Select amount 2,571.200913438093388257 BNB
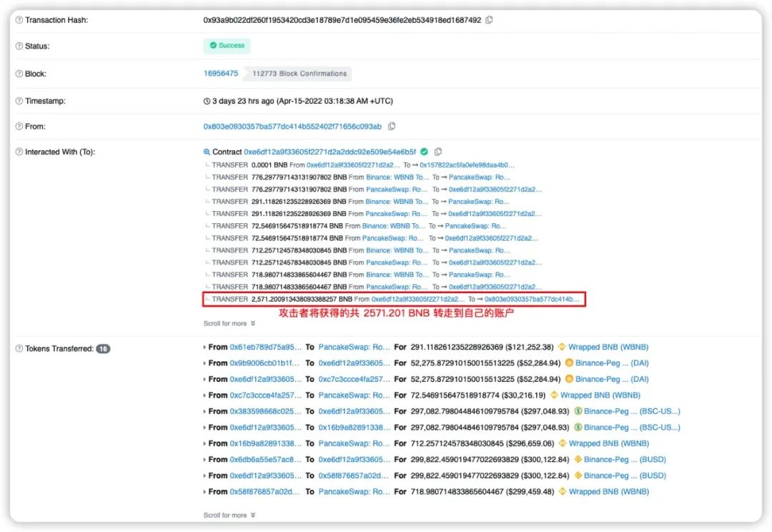772x532 pixels. [302, 299]
